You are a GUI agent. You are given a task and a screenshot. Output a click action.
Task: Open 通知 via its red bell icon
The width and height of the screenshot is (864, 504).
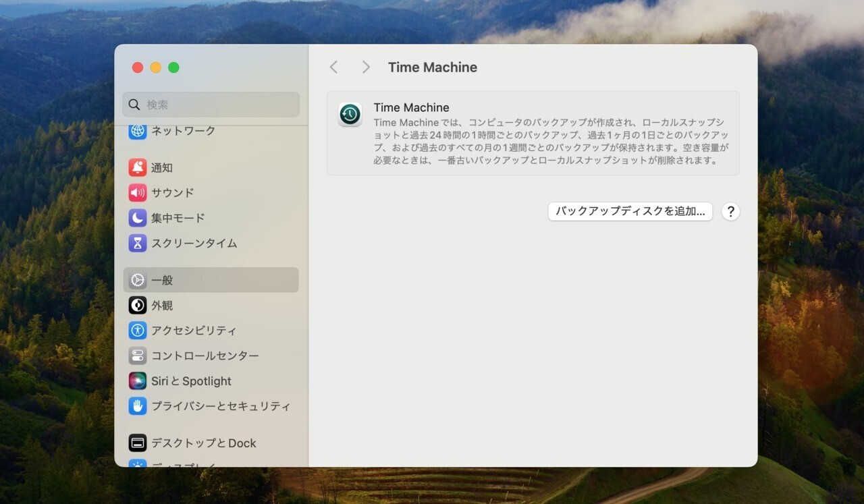coord(138,167)
